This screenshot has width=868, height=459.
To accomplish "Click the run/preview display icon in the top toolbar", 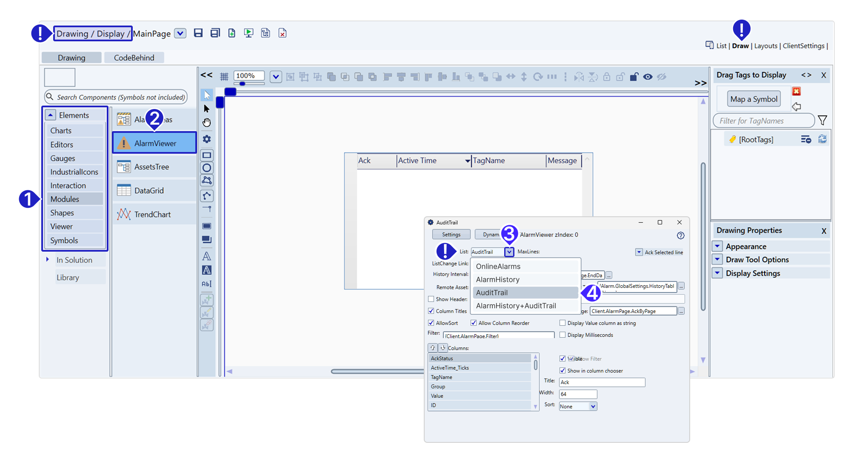I will 248,33.
